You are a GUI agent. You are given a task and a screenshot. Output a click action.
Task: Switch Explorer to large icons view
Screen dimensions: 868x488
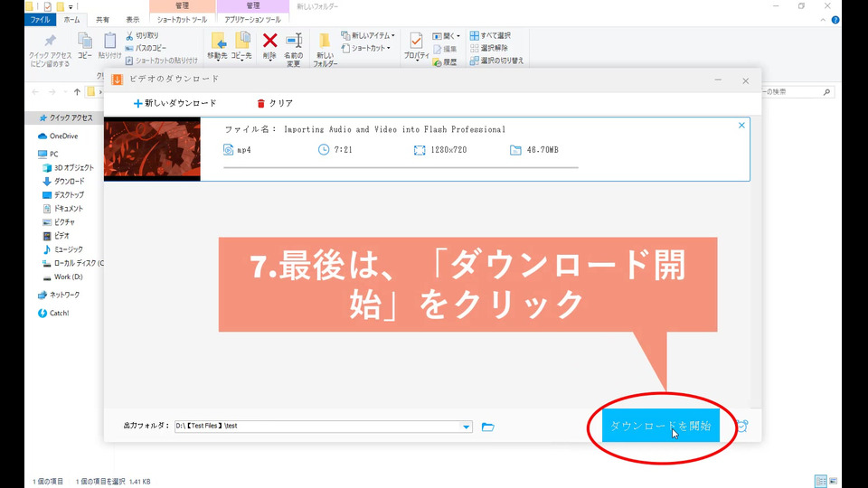[x=834, y=481]
